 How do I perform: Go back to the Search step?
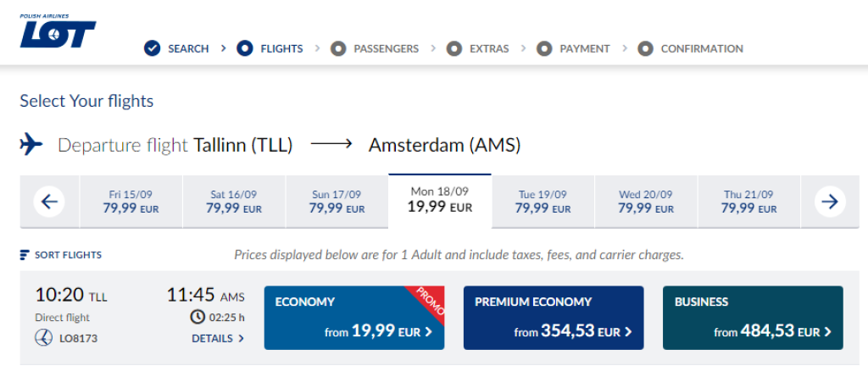[x=187, y=48]
